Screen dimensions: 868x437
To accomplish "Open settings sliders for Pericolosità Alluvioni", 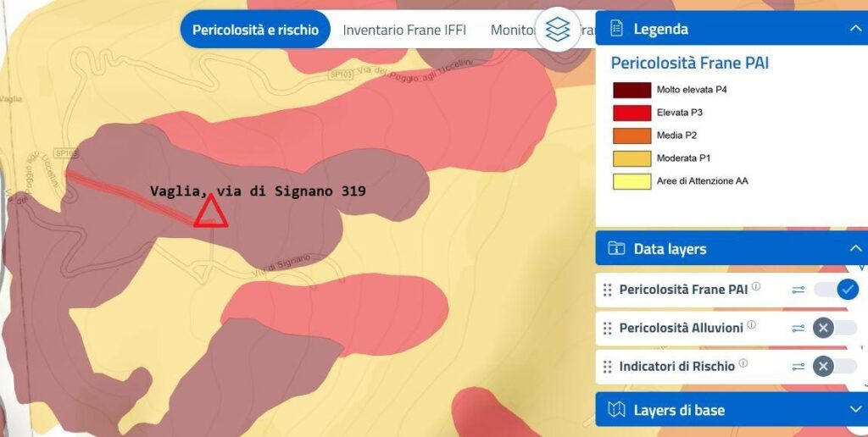I will (798, 328).
